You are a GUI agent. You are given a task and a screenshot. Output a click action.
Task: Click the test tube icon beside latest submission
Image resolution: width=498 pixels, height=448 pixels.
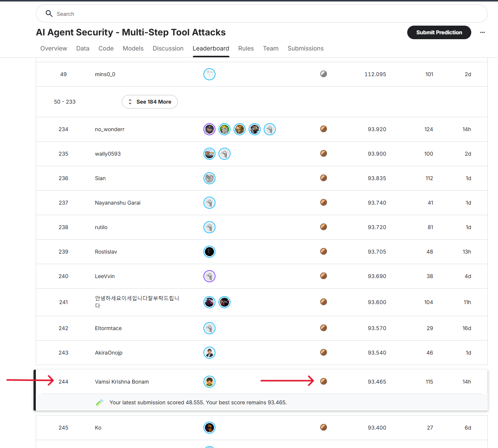click(x=99, y=402)
